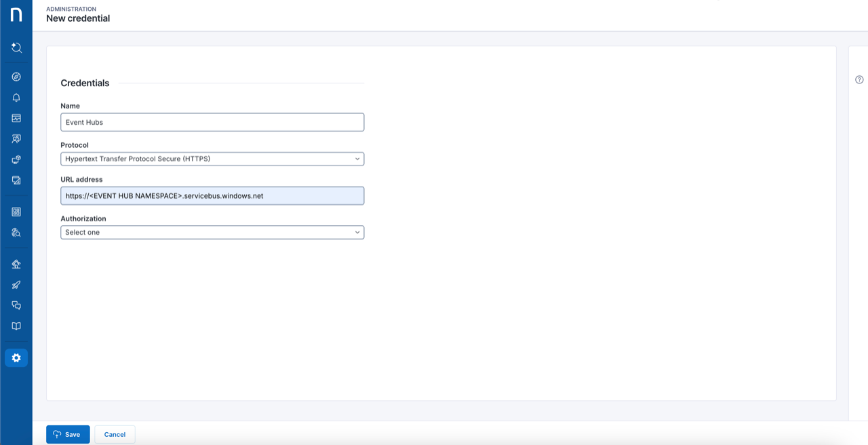This screenshot has height=445, width=868.
Task: Click the help question mark icon
Action: (859, 80)
